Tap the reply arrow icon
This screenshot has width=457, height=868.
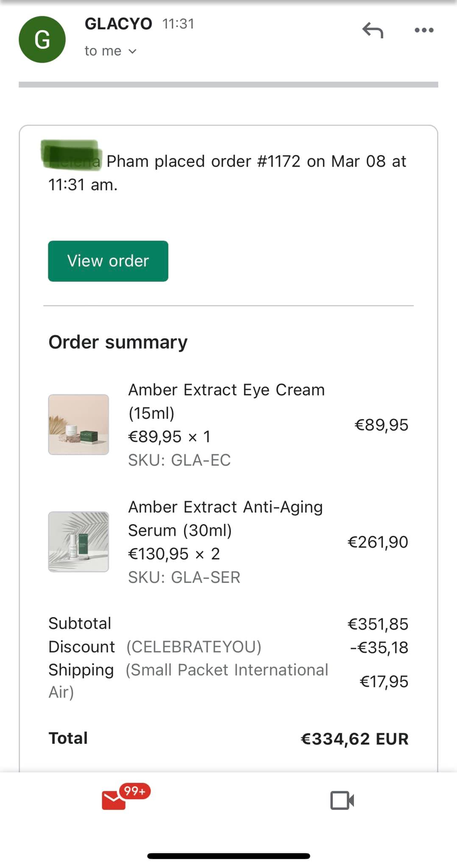pyautogui.click(x=373, y=30)
